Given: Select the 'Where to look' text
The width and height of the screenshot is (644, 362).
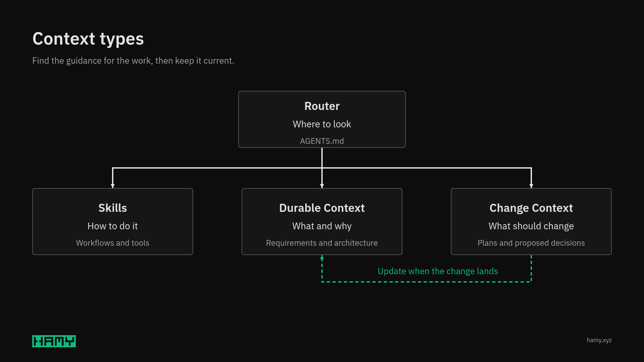Looking at the screenshot, I should coord(322,124).
